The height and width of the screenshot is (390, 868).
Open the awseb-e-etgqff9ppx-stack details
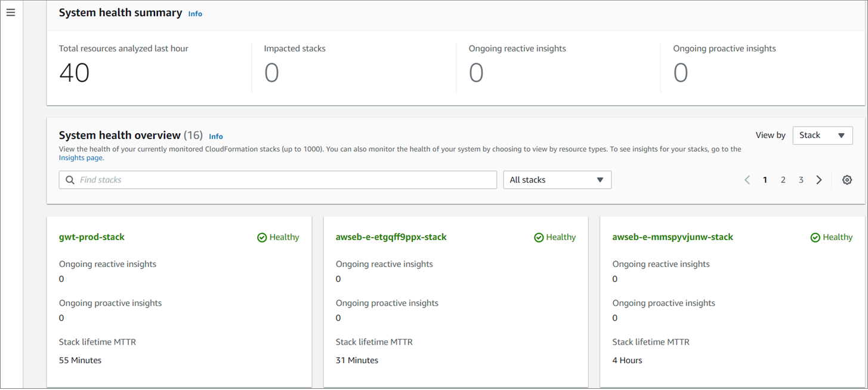click(391, 237)
